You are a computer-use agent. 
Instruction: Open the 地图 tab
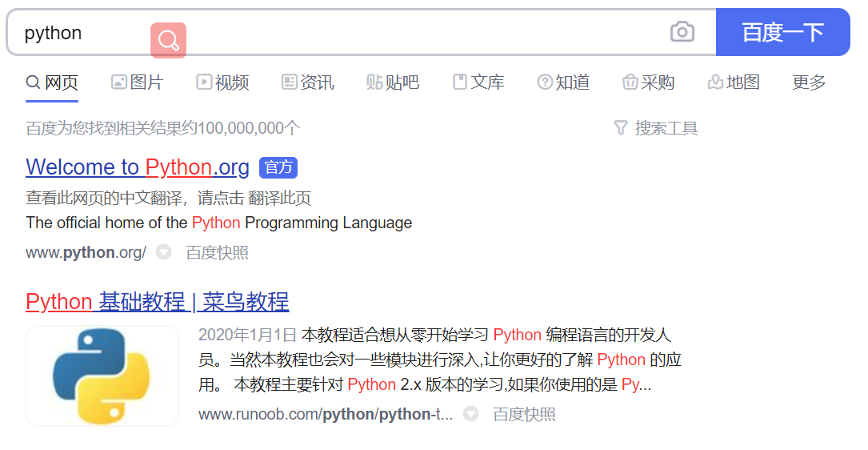tap(734, 82)
